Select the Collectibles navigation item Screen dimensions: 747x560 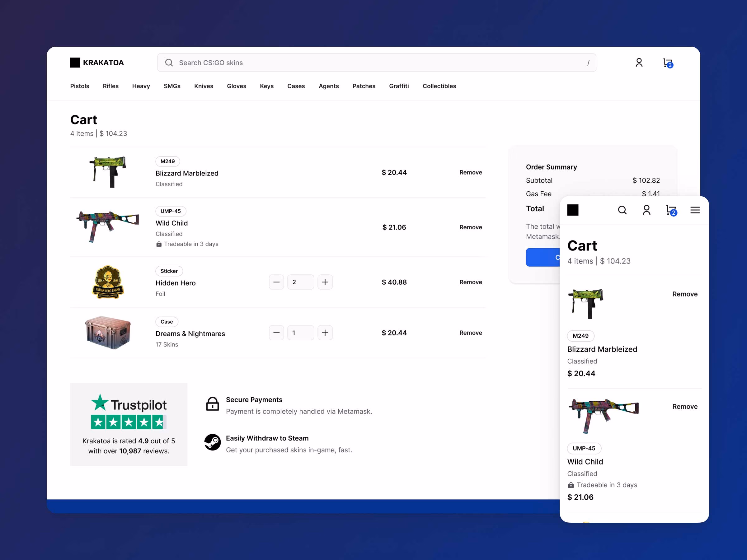[x=439, y=86]
